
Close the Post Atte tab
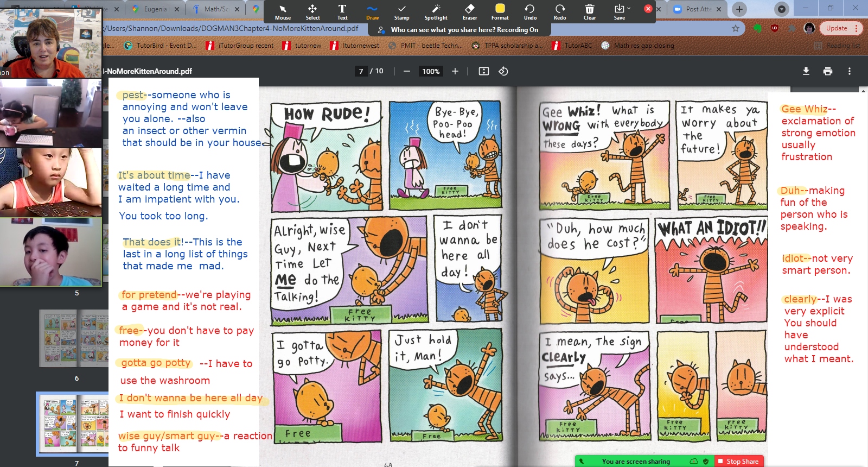pyautogui.click(x=719, y=9)
